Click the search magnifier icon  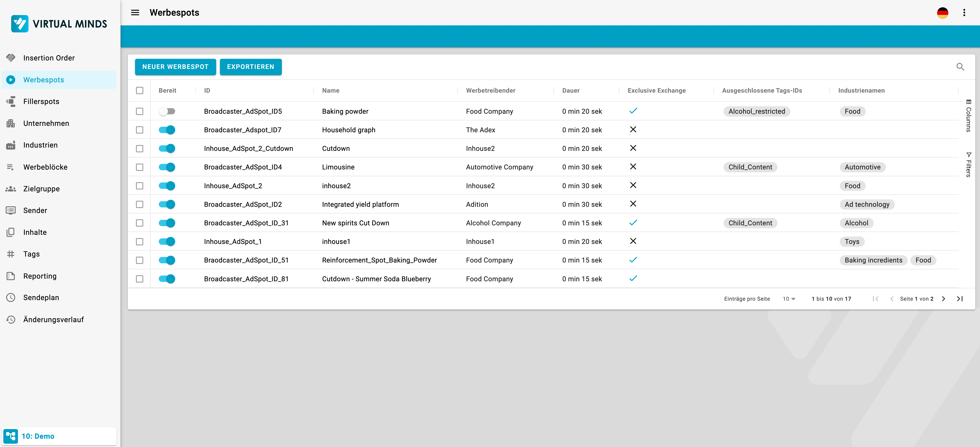click(960, 67)
